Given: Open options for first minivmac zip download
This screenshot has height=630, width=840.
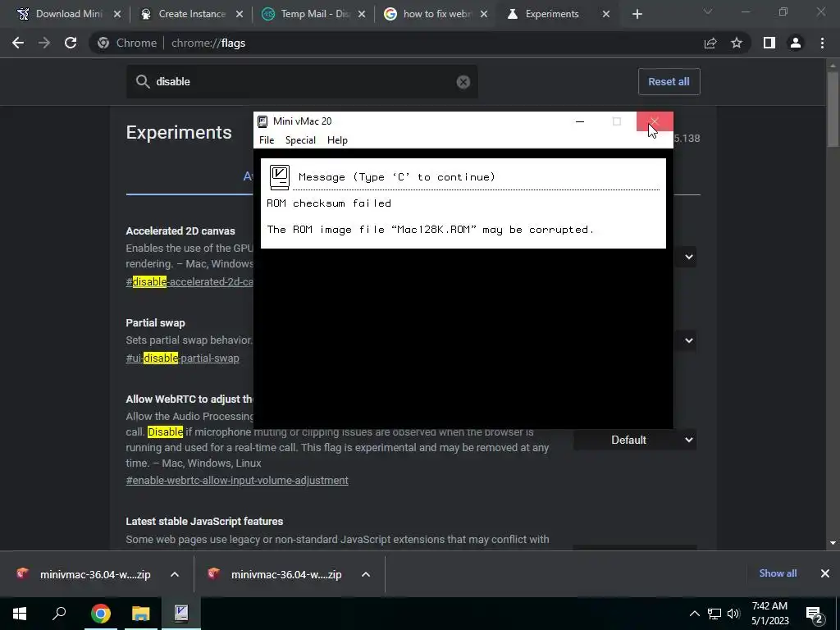Looking at the screenshot, I should click(x=175, y=574).
